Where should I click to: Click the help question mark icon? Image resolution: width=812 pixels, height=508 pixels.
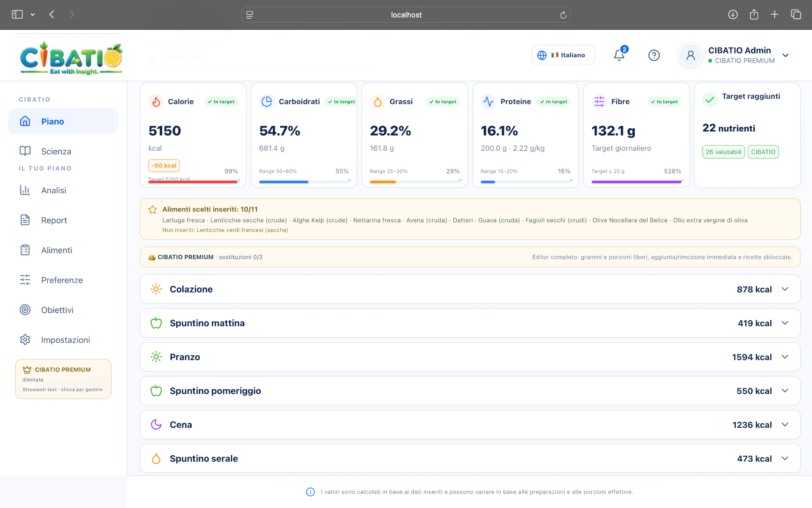click(654, 55)
